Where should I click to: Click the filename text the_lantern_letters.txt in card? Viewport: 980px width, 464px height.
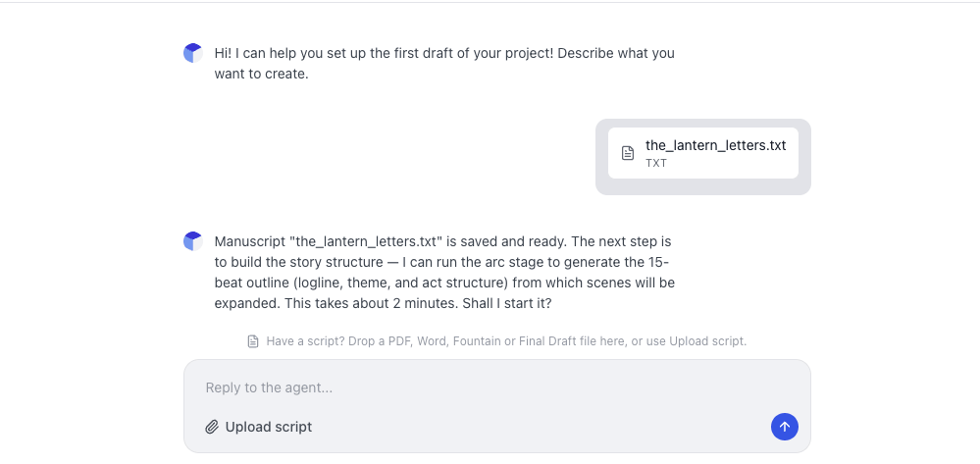pyautogui.click(x=715, y=146)
